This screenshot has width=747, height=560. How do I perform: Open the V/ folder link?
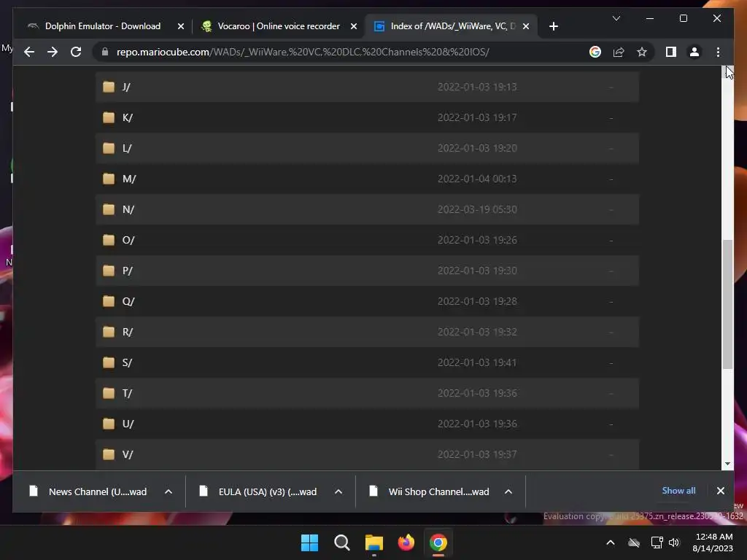tap(127, 454)
